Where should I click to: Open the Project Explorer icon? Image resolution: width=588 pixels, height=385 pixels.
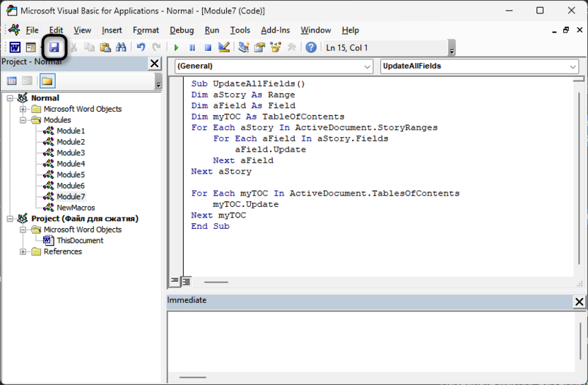244,47
